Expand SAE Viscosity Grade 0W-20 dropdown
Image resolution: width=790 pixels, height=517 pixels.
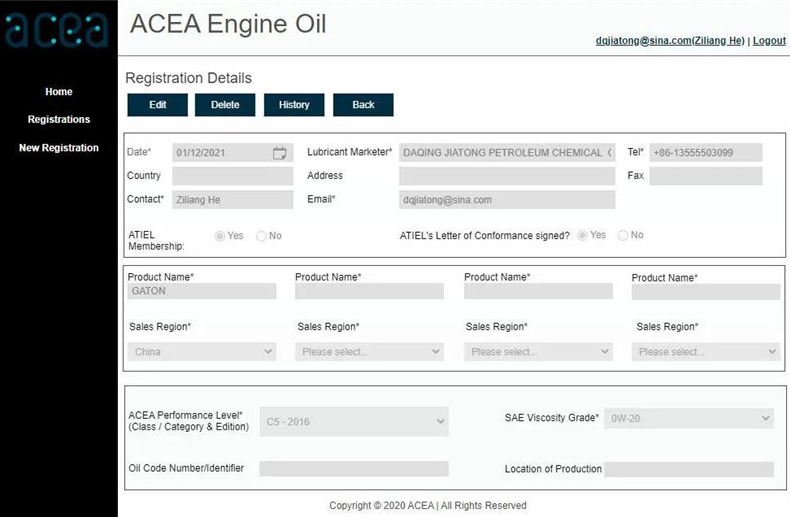[689, 418]
